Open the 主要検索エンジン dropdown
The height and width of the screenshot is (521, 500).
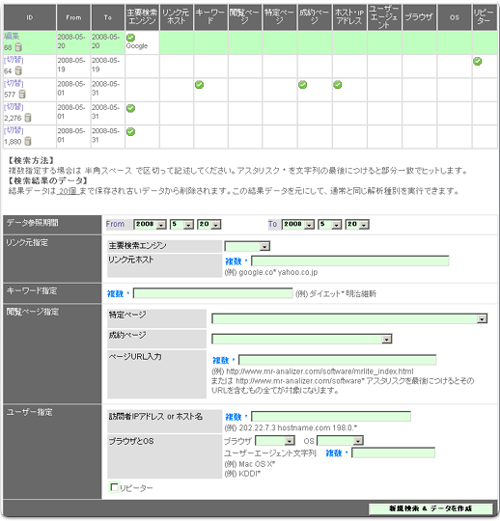click(x=247, y=246)
